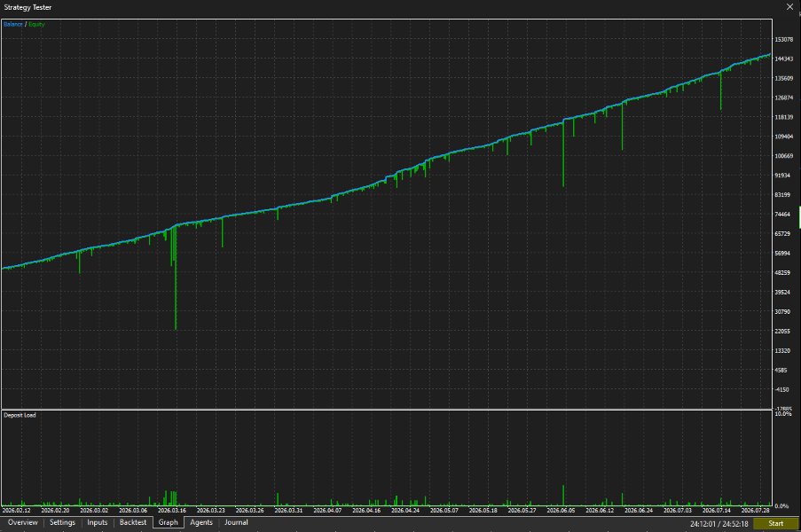Click the 2026.03.31 date label
Screen dimensions: 801x532
[x=288, y=510]
